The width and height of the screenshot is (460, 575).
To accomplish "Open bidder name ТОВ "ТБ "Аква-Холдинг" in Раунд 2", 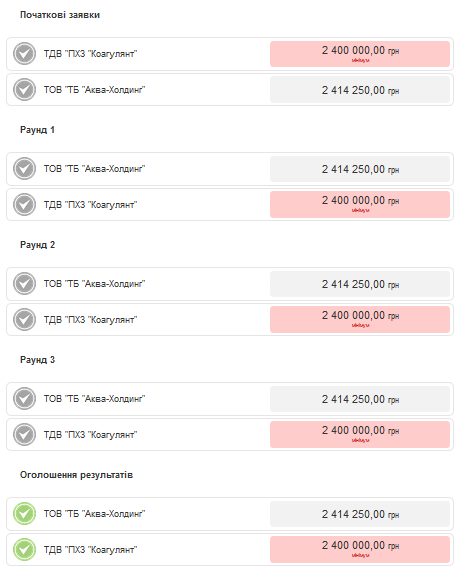I will (x=94, y=284).
